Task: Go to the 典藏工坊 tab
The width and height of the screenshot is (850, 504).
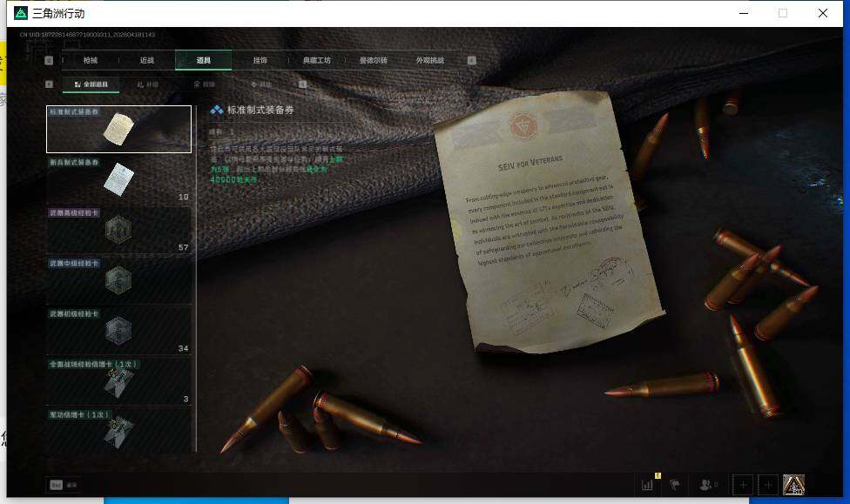Action: tap(316, 61)
